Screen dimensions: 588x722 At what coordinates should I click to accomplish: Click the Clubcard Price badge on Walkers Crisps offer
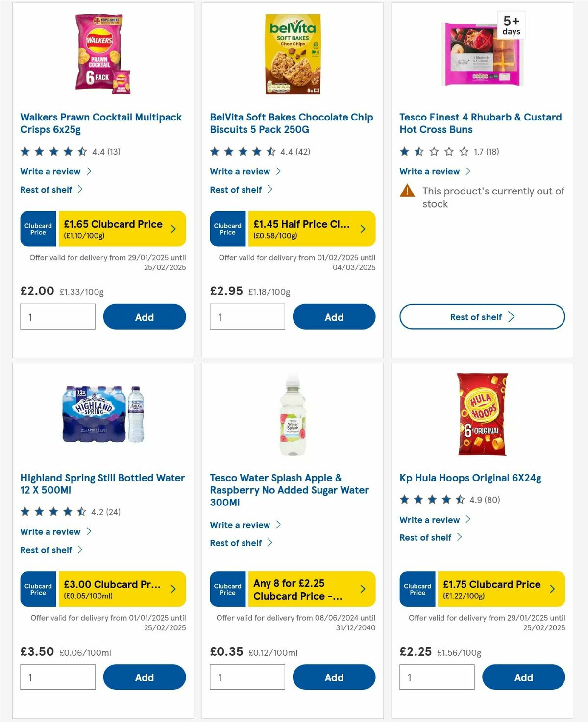pyautogui.click(x=38, y=228)
